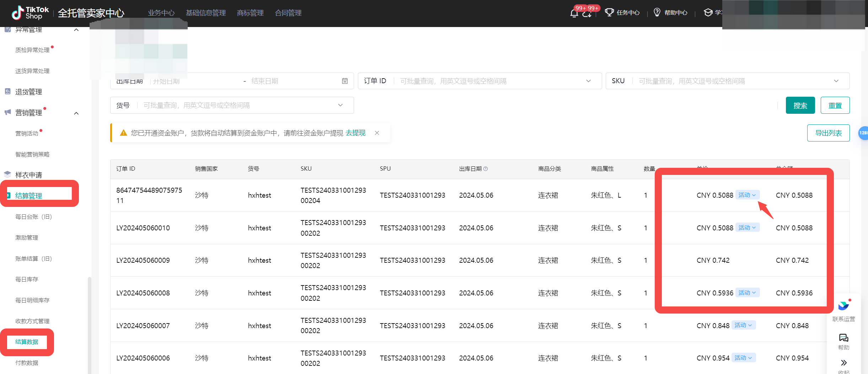Click the sidebar vertical scrollbar
This screenshot has height=374, width=868.
click(89, 325)
